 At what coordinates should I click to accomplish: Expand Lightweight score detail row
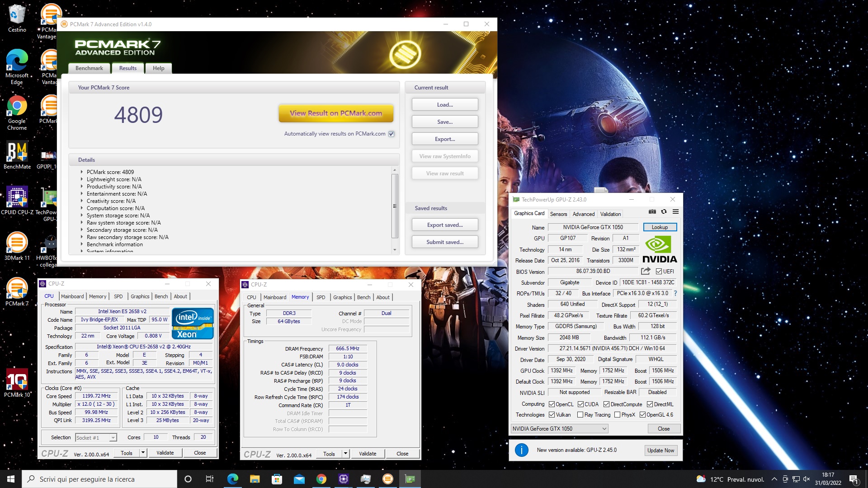click(x=82, y=179)
